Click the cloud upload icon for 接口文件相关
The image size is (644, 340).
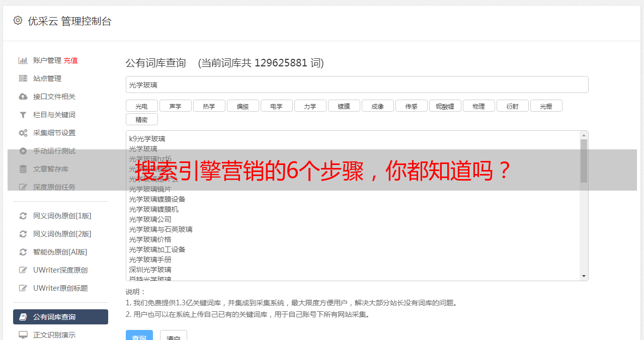pos(23,97)
